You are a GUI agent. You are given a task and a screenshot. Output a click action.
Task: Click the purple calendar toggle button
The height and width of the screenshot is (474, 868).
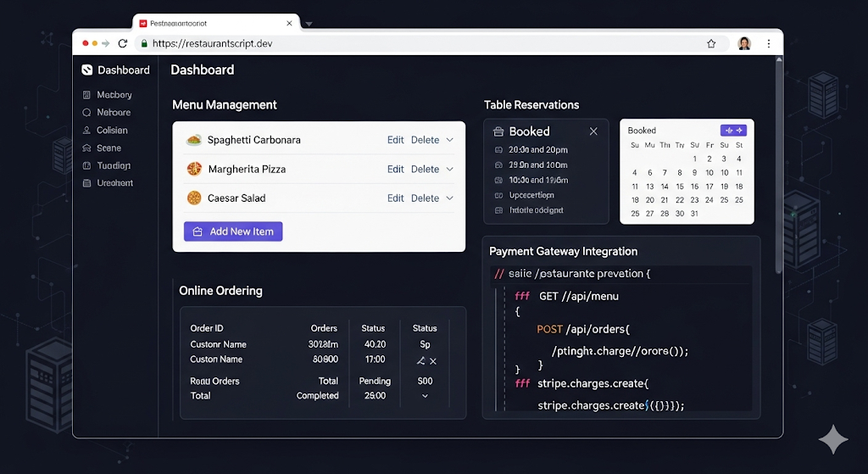(733, 130)
